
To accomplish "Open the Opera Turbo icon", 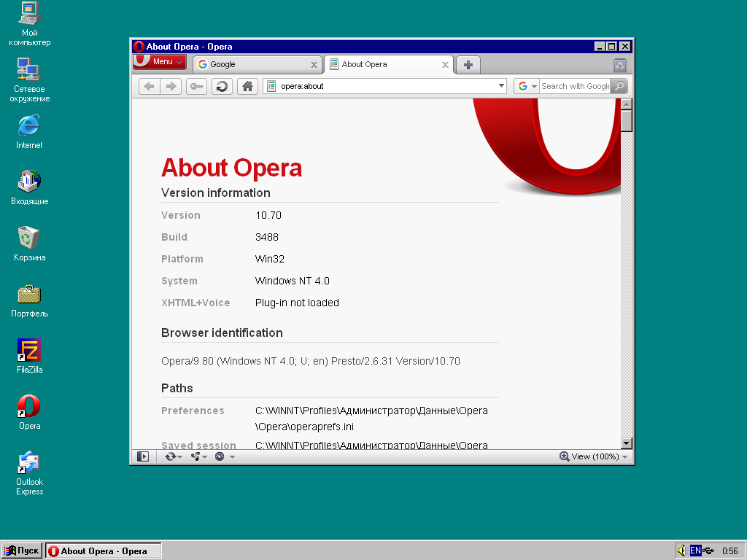I will [220, 456].
